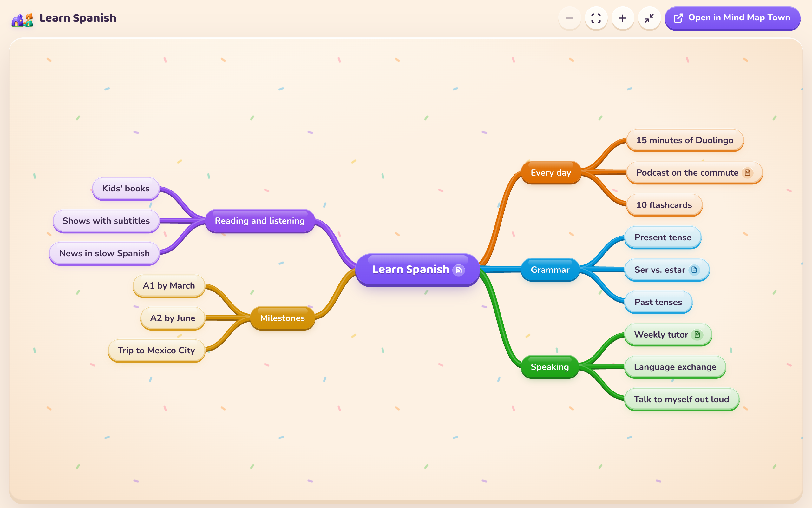Click the Kids' books node
This screenshot has height=508, width=812.
click(x=126, y=189)
